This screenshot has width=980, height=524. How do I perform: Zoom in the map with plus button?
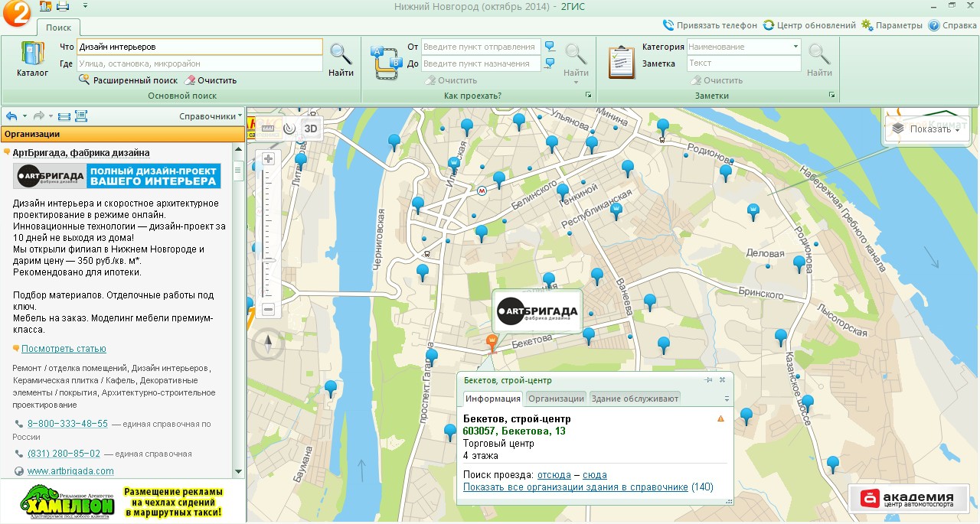[x=268, y=159]
